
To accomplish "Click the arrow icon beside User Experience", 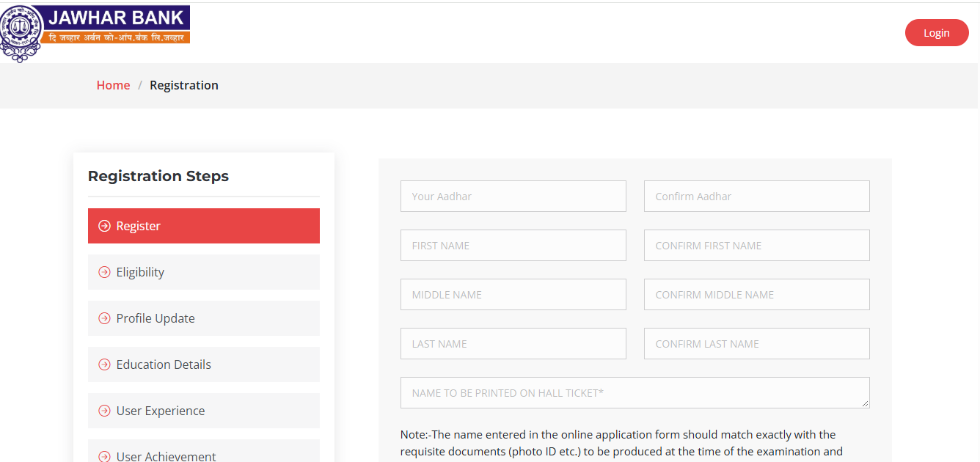I will [104, 411].
